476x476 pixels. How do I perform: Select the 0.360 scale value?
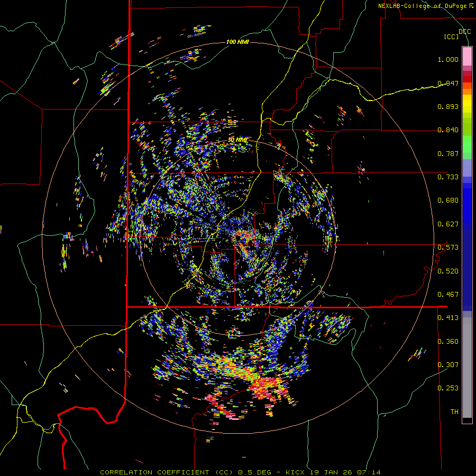click(x=448, y=342)
